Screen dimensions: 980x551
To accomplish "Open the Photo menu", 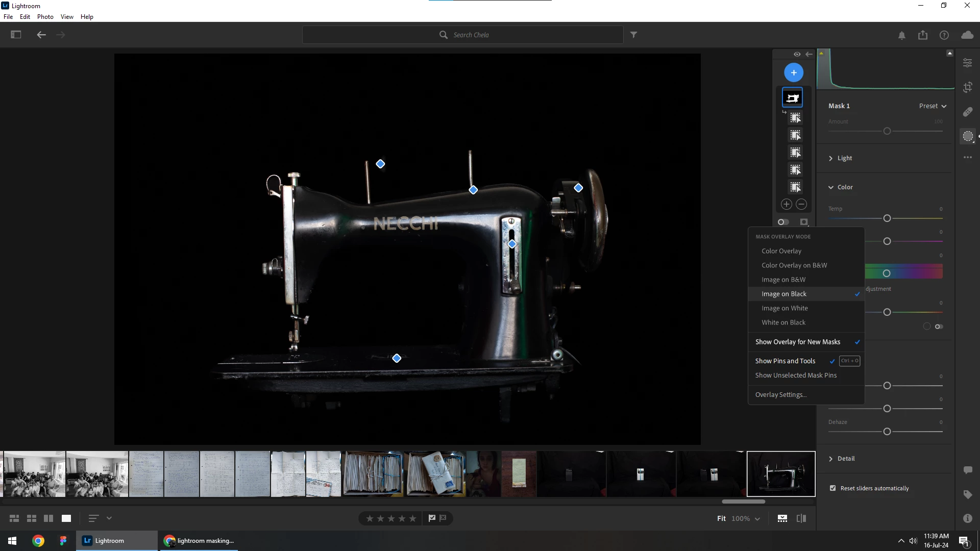I will tap(45, 16).
